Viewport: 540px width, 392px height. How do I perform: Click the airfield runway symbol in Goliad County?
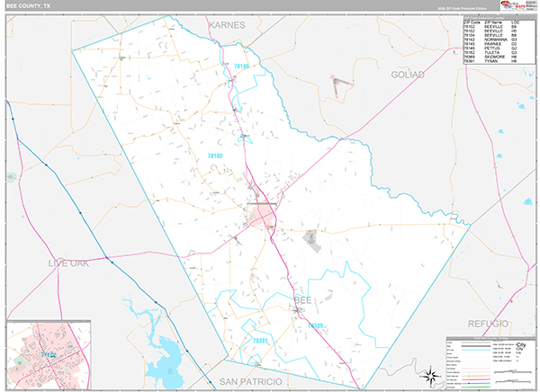[340, 85]
